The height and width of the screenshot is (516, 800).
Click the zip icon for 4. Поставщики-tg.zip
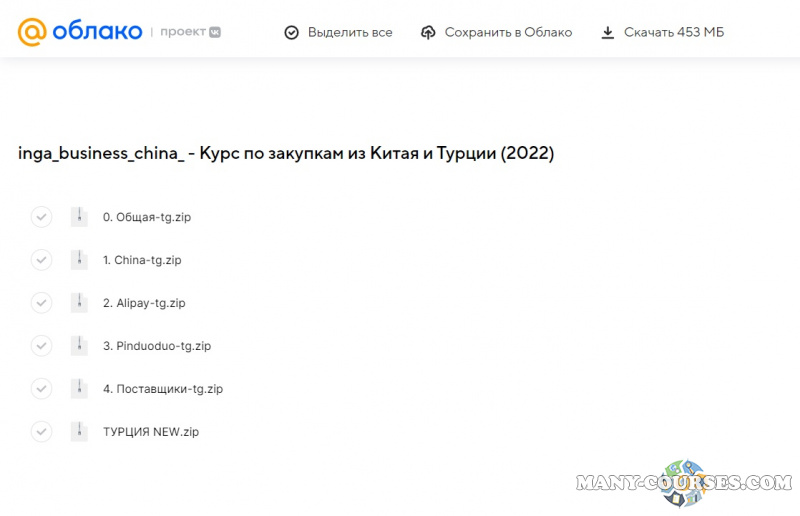coord(79,388)
